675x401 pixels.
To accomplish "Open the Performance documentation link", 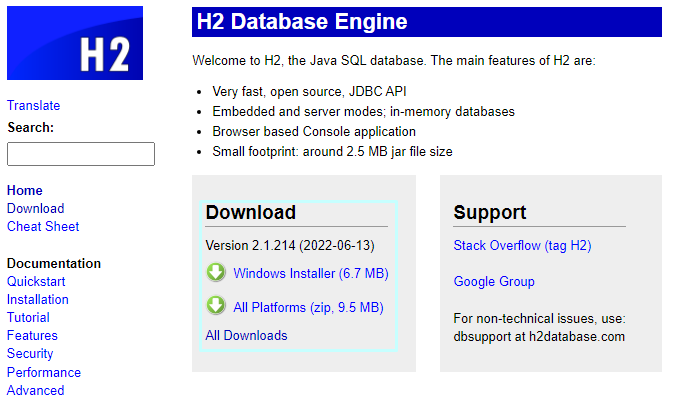I will 44,373.
